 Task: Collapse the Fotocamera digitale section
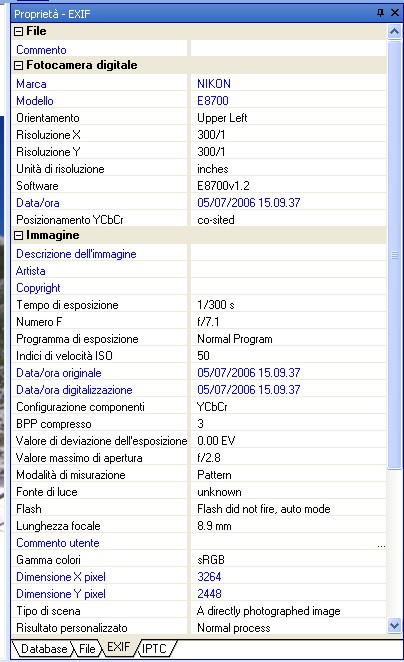coord(18,65)
